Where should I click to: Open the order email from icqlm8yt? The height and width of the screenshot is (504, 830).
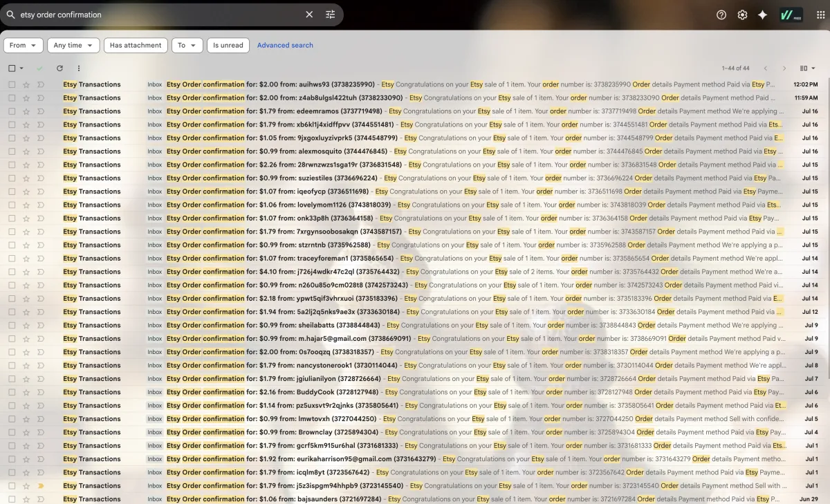coord(415,472)
